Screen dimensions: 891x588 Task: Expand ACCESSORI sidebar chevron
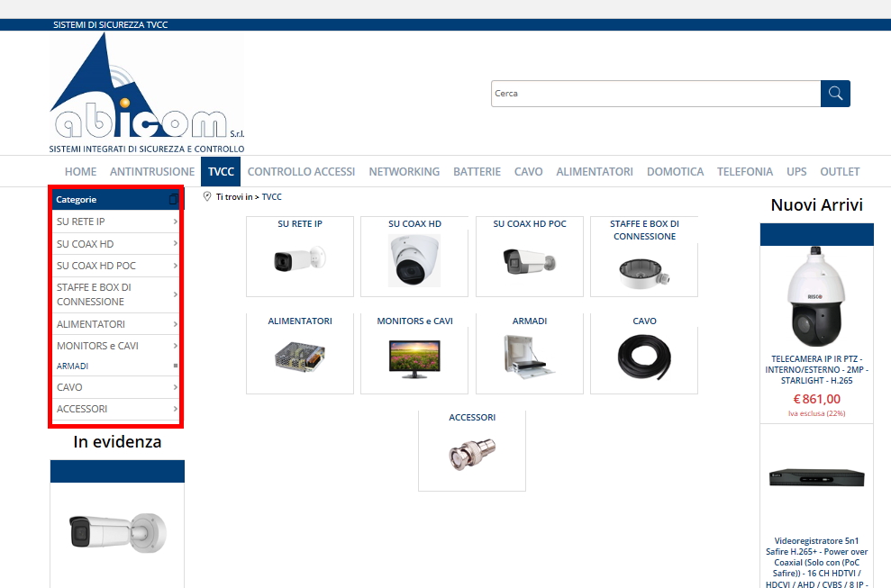tap(175, 409)
